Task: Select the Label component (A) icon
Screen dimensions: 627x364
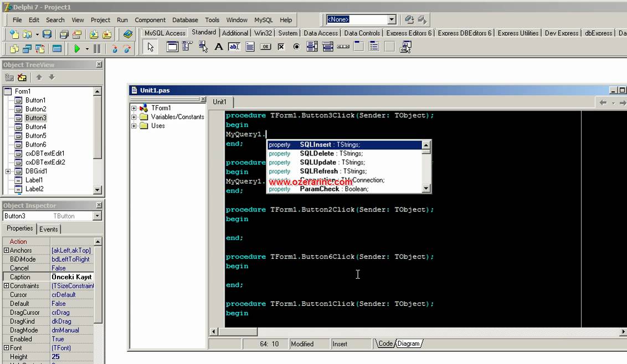Action: (219, 47)
